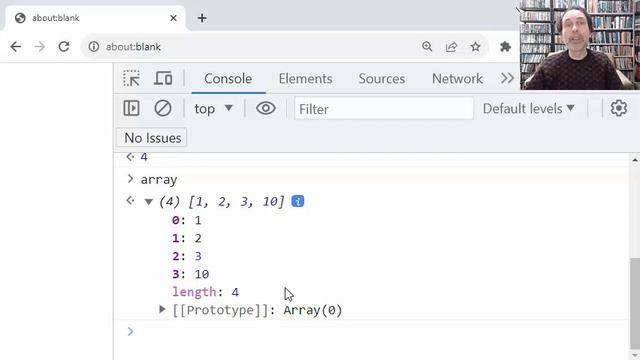Close the about:blank tab
Screen dimensions: 640x360
pos(173,18)
